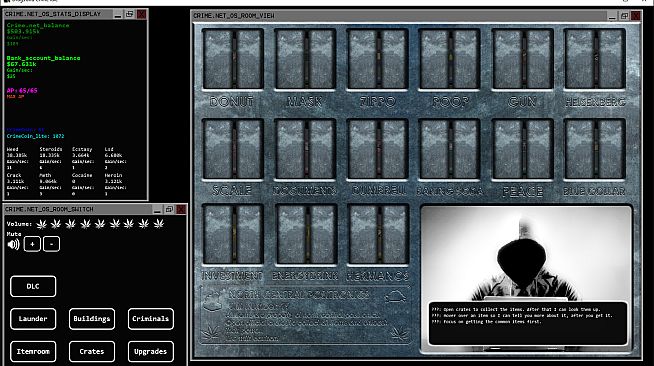The image size is (654, 366).
Task: Click the cloud icon beside Postcards heading
Action: click(x=395, y=296)
